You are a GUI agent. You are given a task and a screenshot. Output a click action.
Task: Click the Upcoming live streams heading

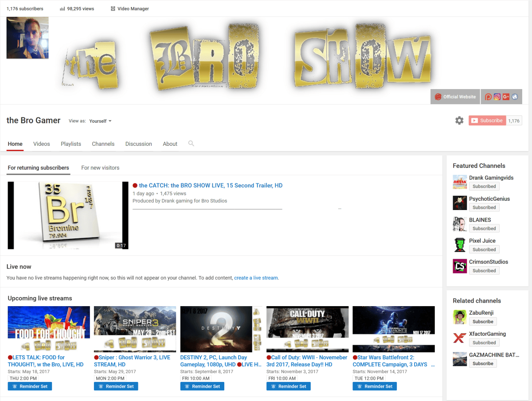point(40,298)
